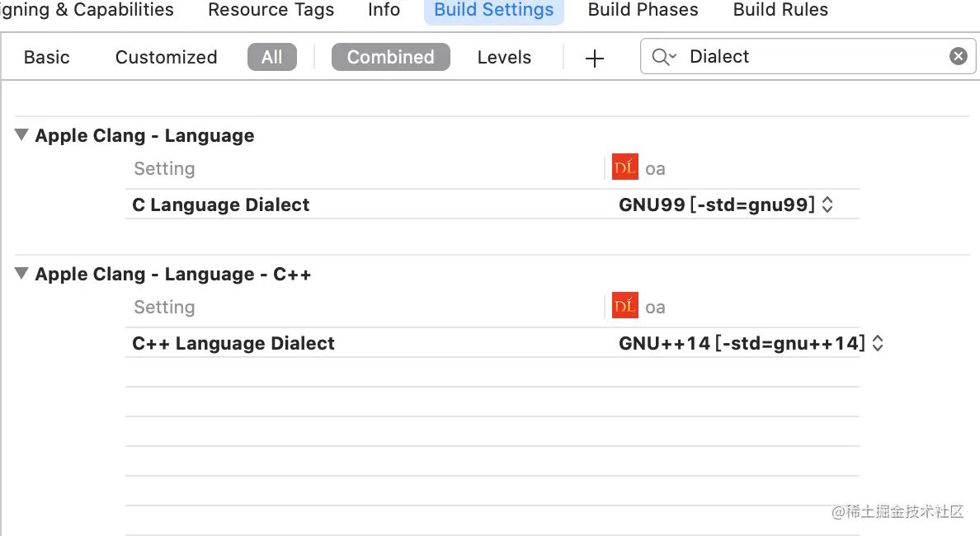
Task: Click the oa target icon under Language
Action: pyautogui.click(x=625, y=168)
